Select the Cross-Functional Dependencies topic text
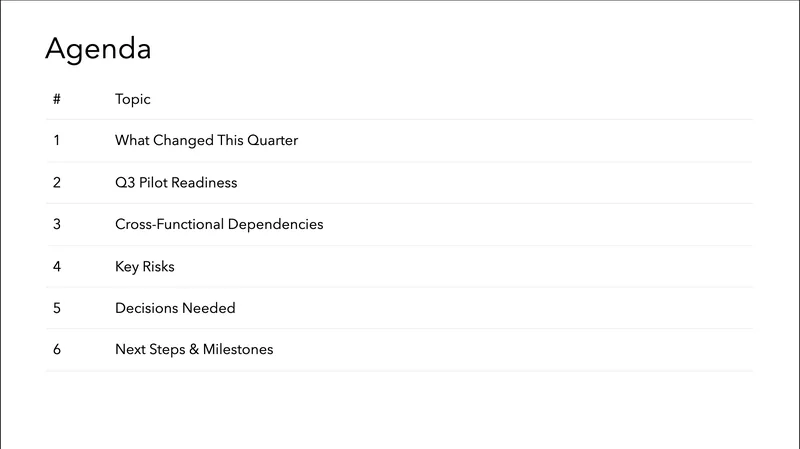 [219, 224]
